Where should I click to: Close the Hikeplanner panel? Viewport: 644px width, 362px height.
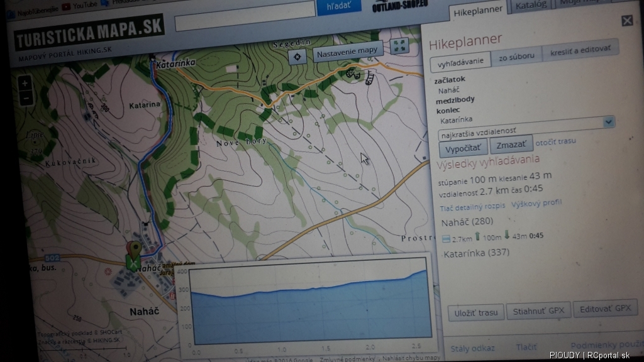tap(627, 21)
